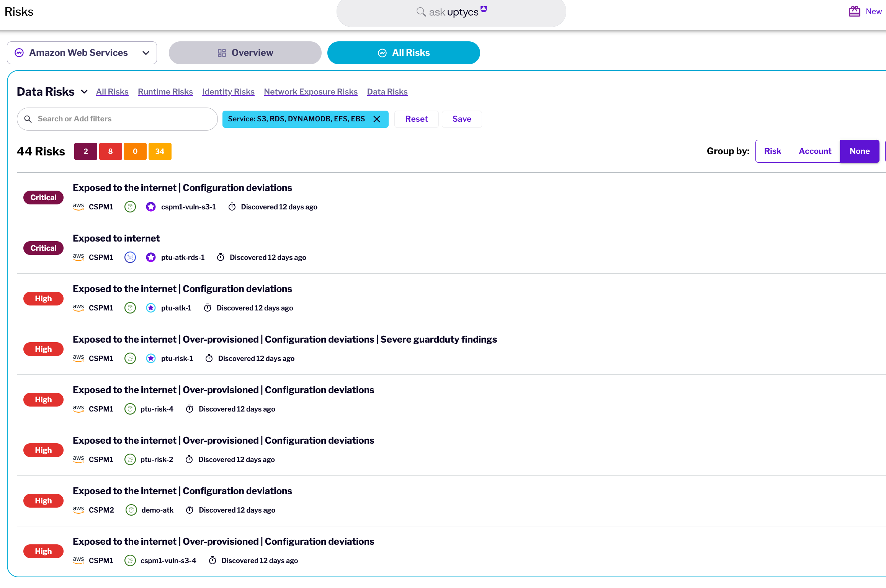
Task: Toggle the high severity badge showing 8
Action: 110,151
